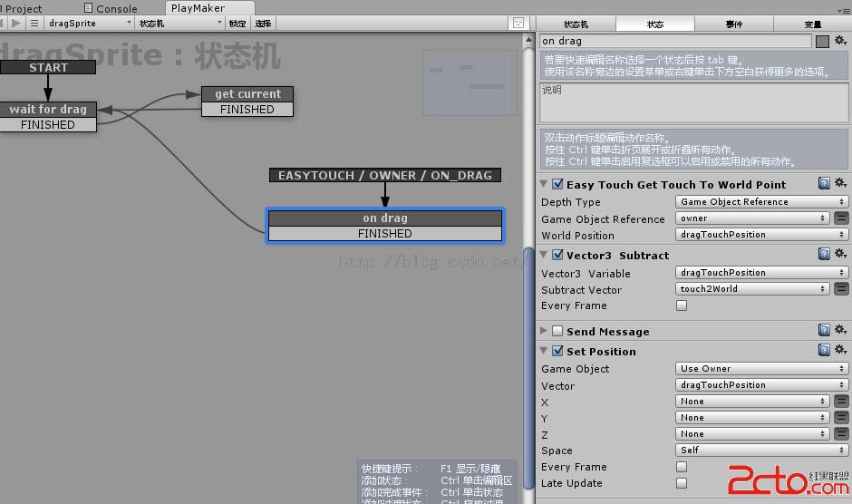This screenshot has height=504, width=852.
Task: Switch to the Console tab
Action: (111, 9)
